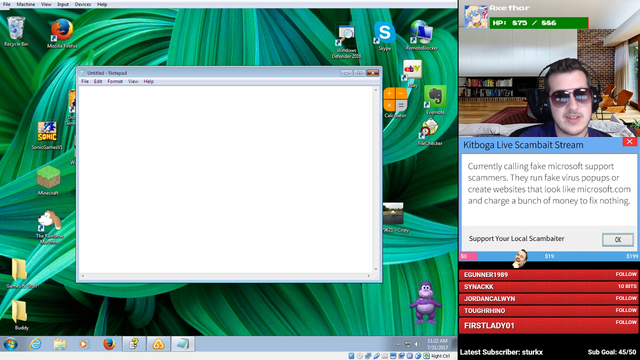Open the Windows Start menu orb

point(11,344)
